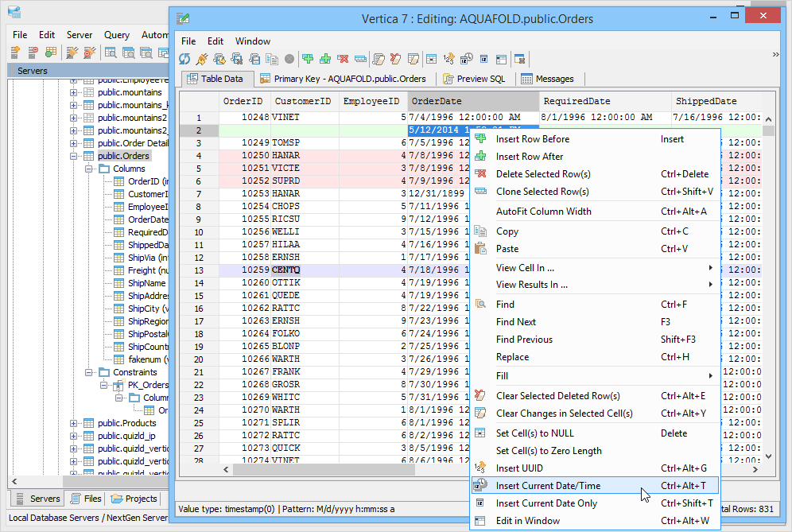
Task: Click the insert current date only toolbar icon
Action: [x=484, y=59]
